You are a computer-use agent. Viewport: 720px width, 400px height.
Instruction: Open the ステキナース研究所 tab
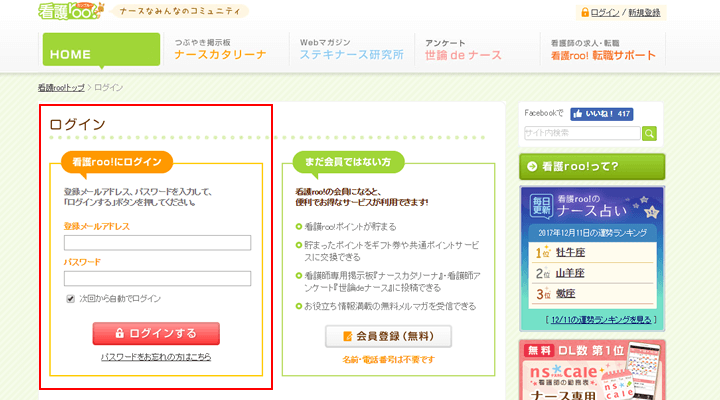click(352, 49)
